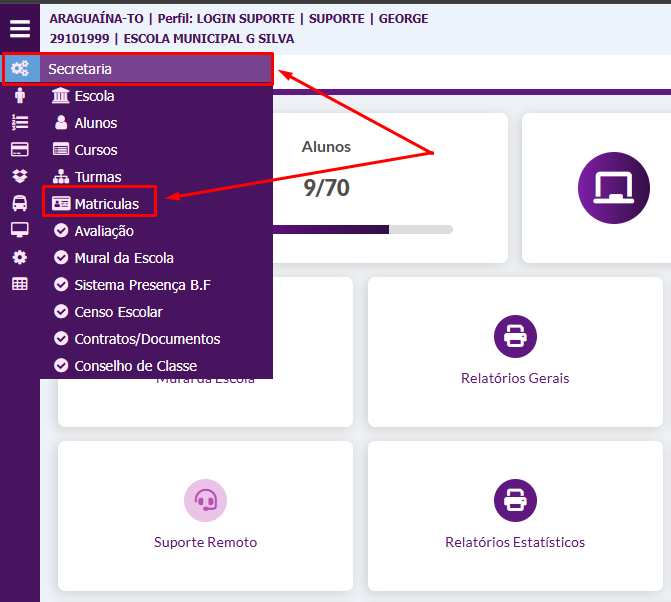Open Turmas menu entry
The width and height of the screenshot is (671, 602).
(97, 177)
